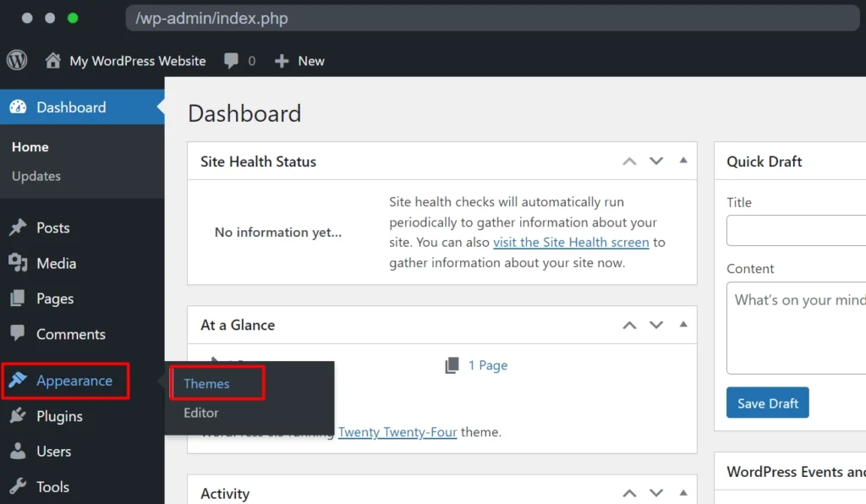Move At a Glance panel up
866x504 pixels.
[x=629, y=325]
